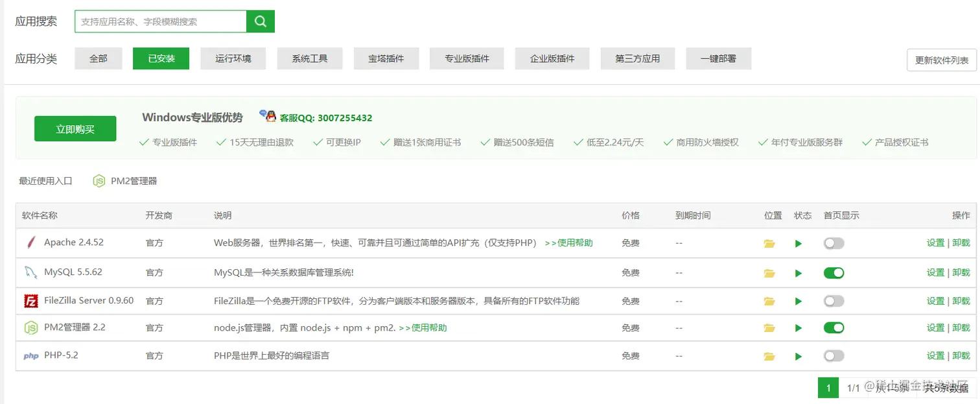Screen dimensions: 980x404
Task: Disable PM2管理器 首页显示 switch
Action: point(834,328)
